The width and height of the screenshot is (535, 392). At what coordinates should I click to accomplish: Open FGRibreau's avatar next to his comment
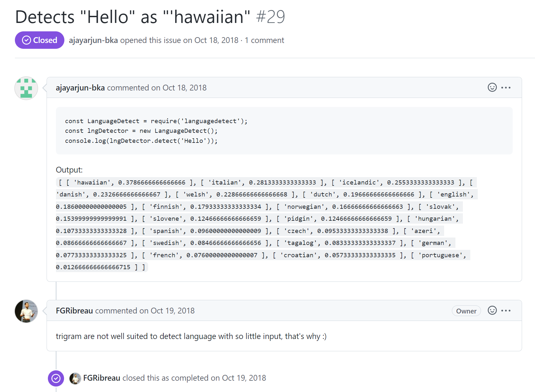click(x=26, y=311)
